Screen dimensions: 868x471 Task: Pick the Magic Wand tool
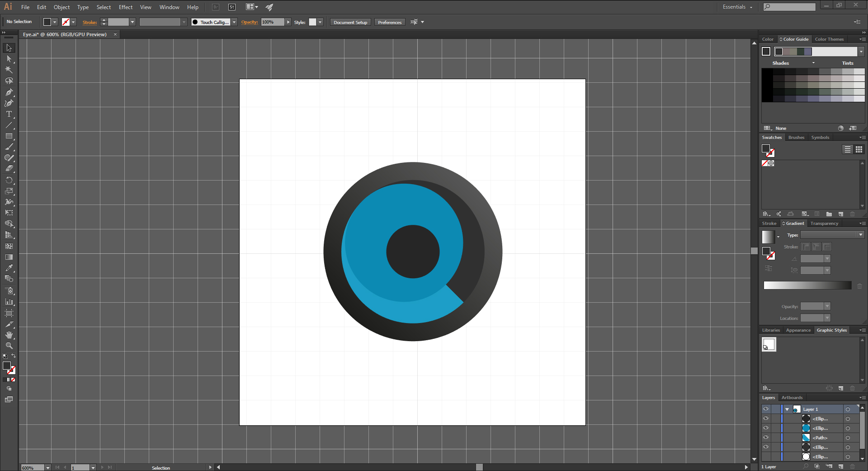(9, 70)
